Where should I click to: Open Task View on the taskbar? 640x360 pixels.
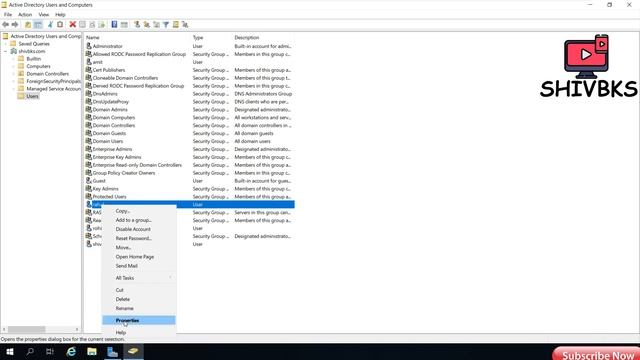(x=50, y=351)
